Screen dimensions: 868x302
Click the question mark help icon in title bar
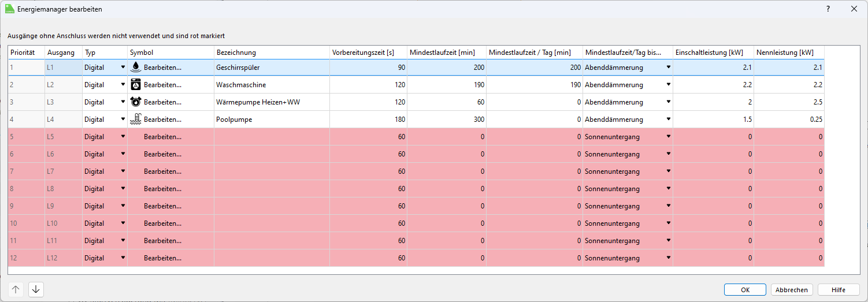pyautogui.click(x=828, y=9)
